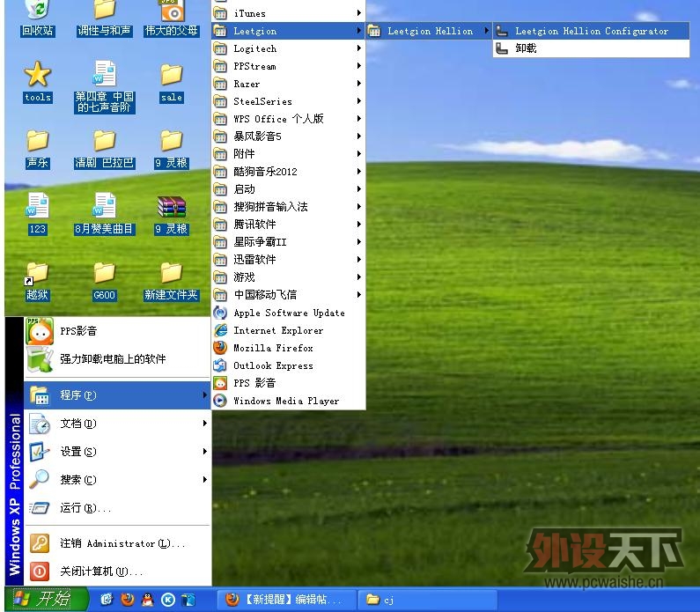Image resolution: width=700 pixels, height=612 pixels.
Task: Open the Recycle Bin 回收站 desktop icon
Action: pos(38,18)
